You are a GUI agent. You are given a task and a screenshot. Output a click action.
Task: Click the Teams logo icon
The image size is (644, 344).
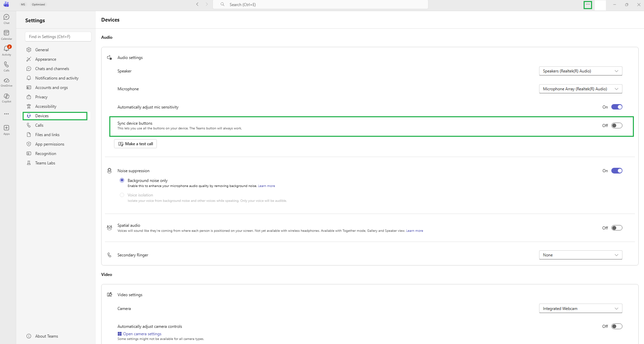[x=6, y=4]
